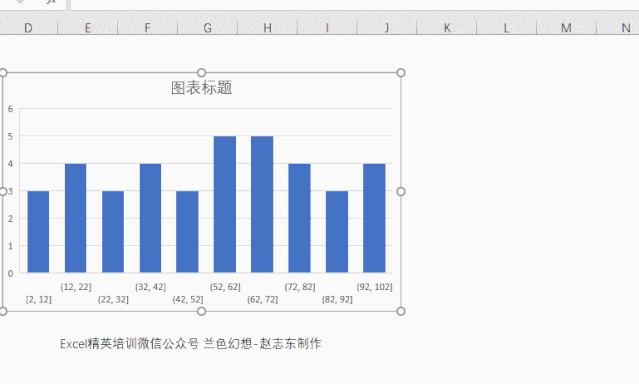Select column G header

[207, 28]
